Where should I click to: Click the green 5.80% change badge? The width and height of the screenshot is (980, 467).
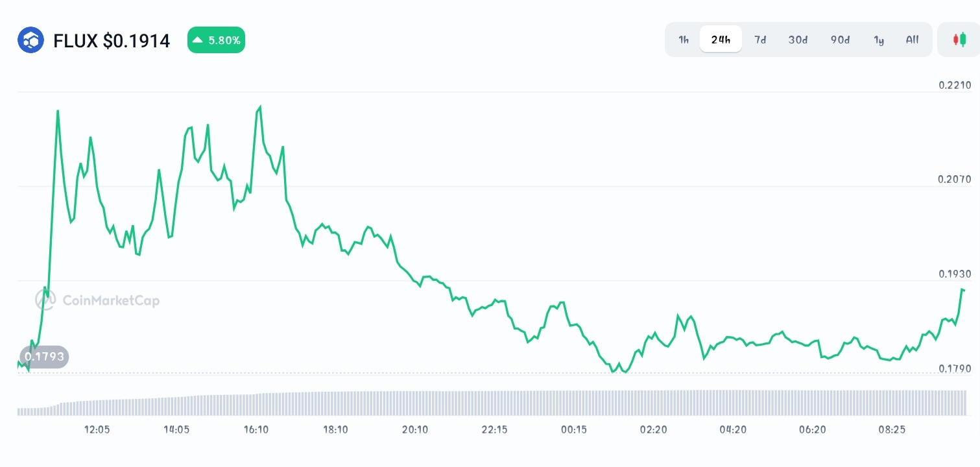(216, 40)
